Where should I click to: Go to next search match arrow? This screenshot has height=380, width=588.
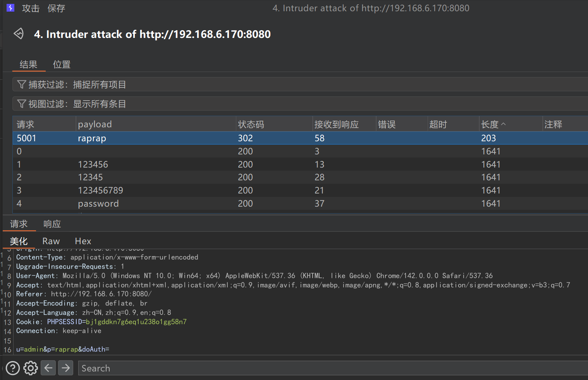[x=66, y=368]
